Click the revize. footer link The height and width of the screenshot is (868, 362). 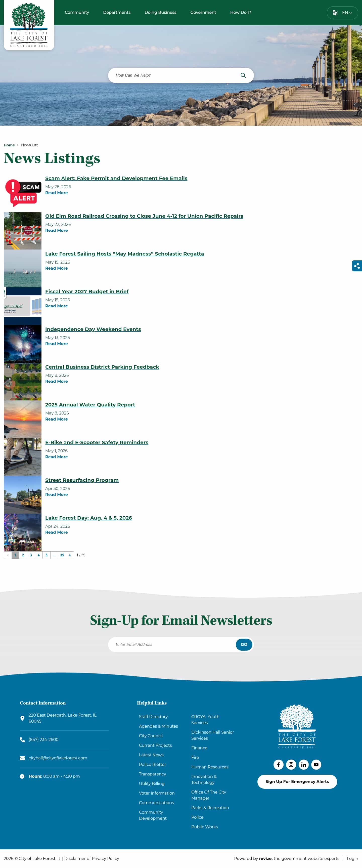pyautogui.click(x=266, y=858)
